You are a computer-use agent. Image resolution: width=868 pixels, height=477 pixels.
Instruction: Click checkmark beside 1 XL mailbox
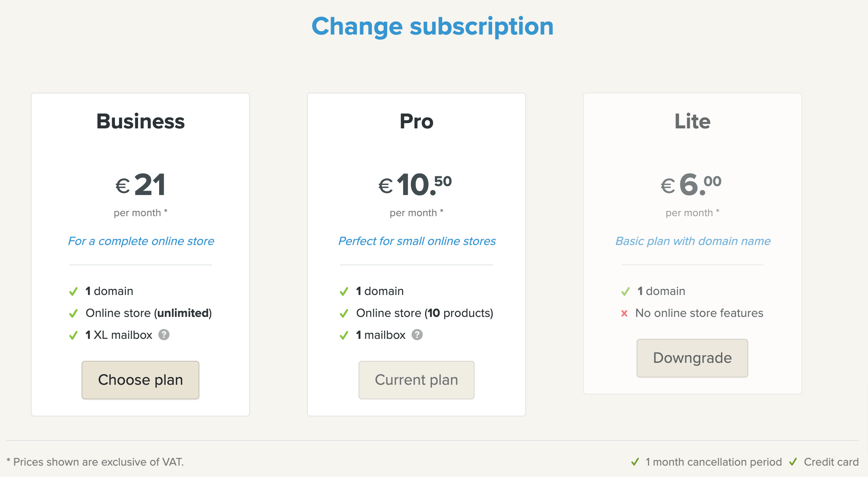(x=73, y=335)
